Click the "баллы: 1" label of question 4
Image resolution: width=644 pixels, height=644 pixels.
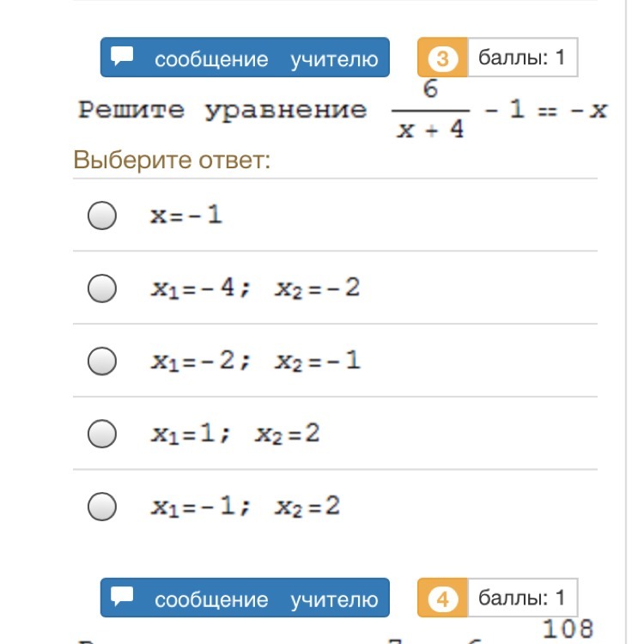coord(521,598)
